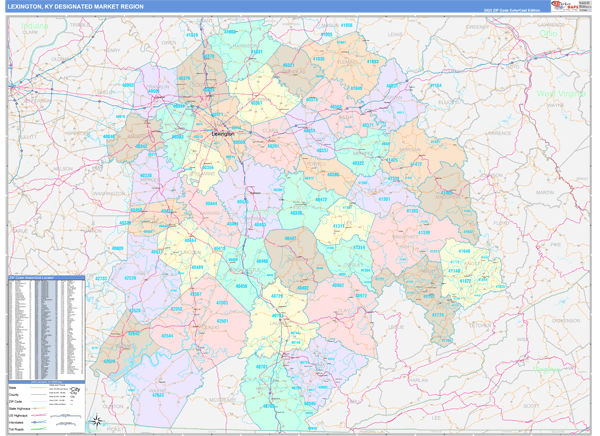Click the ZIP code label 40380

point(333,175)
